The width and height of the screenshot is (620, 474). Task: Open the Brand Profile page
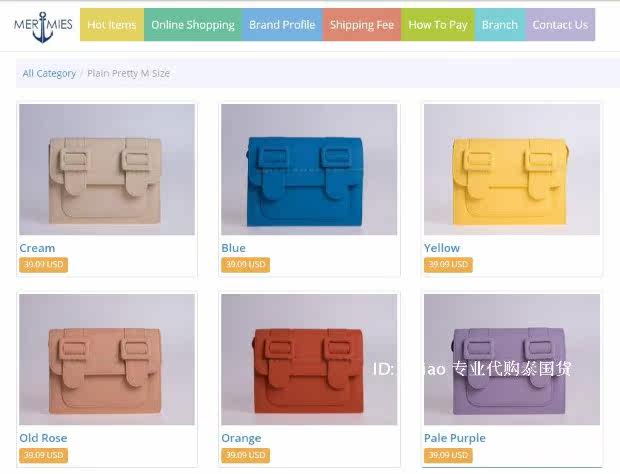tap(282, 25)
